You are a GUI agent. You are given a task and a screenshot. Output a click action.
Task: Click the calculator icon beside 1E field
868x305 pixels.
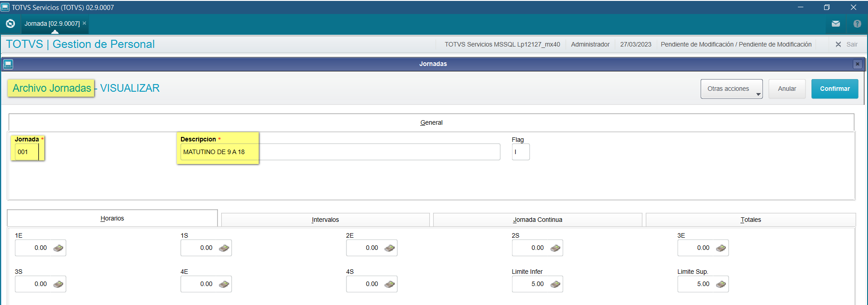click(x=58, y=248)
